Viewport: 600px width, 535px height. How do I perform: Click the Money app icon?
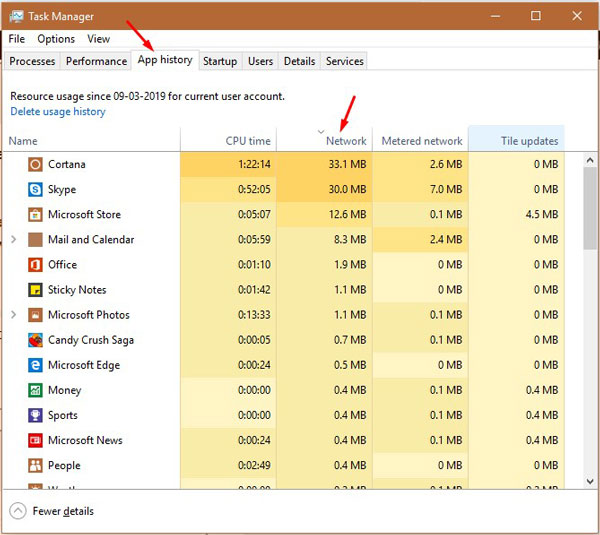tap(35, 390)
